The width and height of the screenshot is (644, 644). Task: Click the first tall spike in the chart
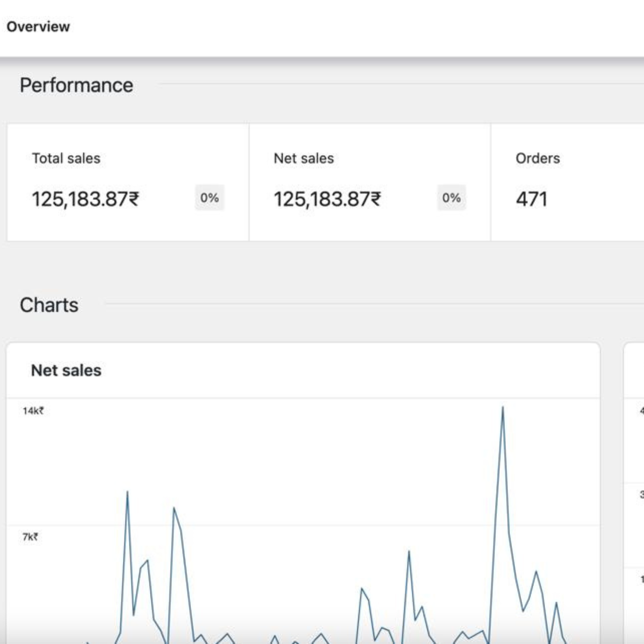pos(127,492)
